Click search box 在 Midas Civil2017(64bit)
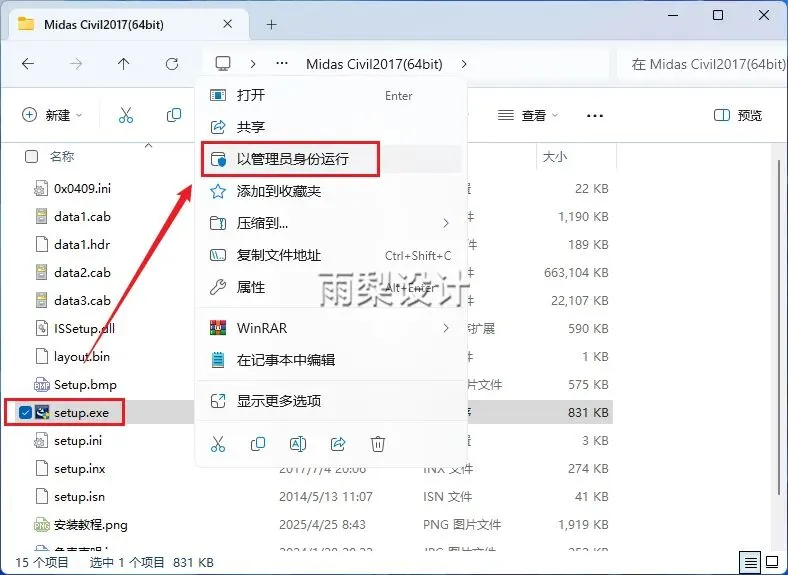The height and width of the screenshot is (575, 788). (702, 64)
